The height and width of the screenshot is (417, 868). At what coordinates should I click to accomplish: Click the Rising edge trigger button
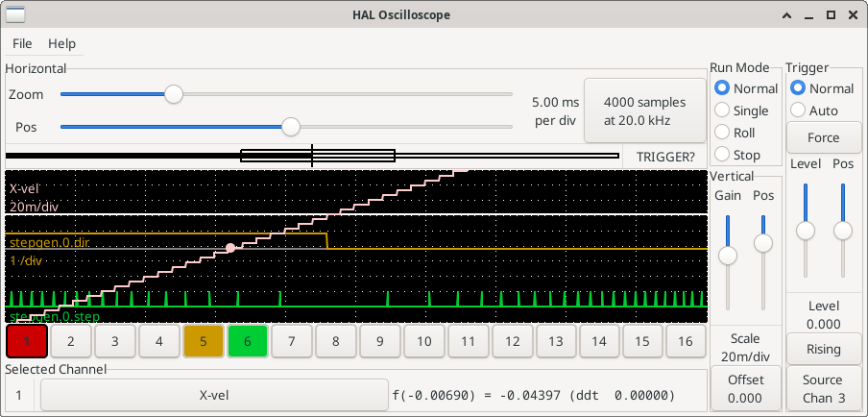pyautogui.click(x=823, y=349)
